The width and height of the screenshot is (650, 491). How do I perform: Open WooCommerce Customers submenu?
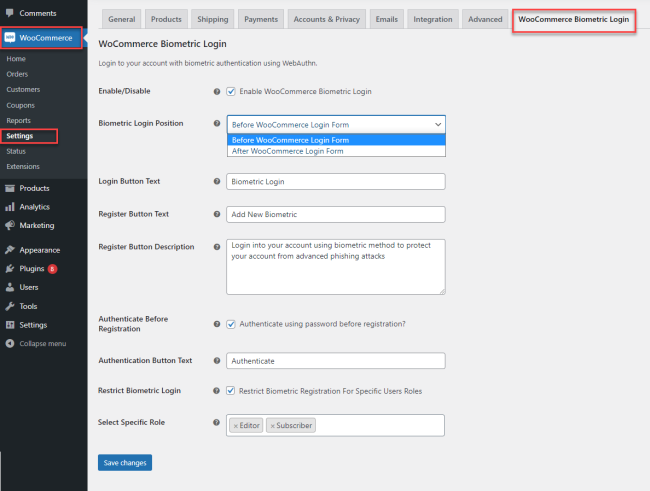point(23,89)
